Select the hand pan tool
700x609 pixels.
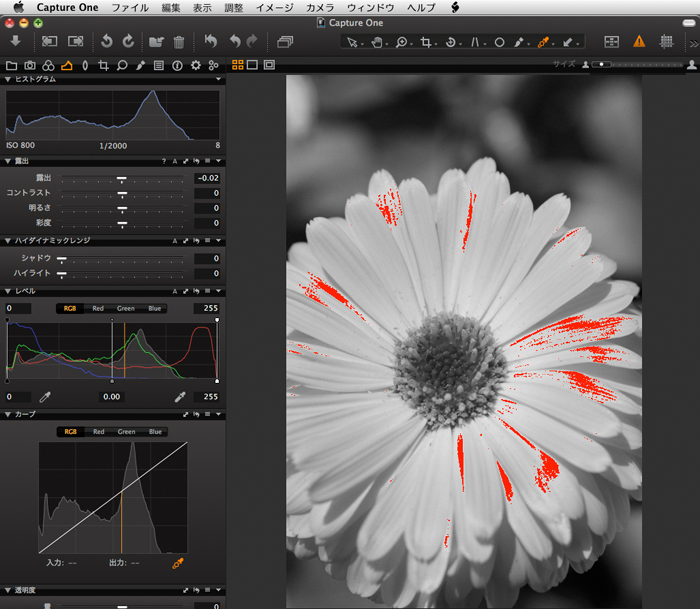tap(377, 42)
